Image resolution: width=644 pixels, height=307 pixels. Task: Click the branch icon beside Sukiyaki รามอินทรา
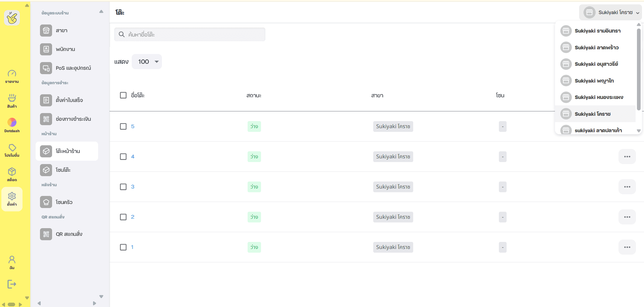click(566, 31)
